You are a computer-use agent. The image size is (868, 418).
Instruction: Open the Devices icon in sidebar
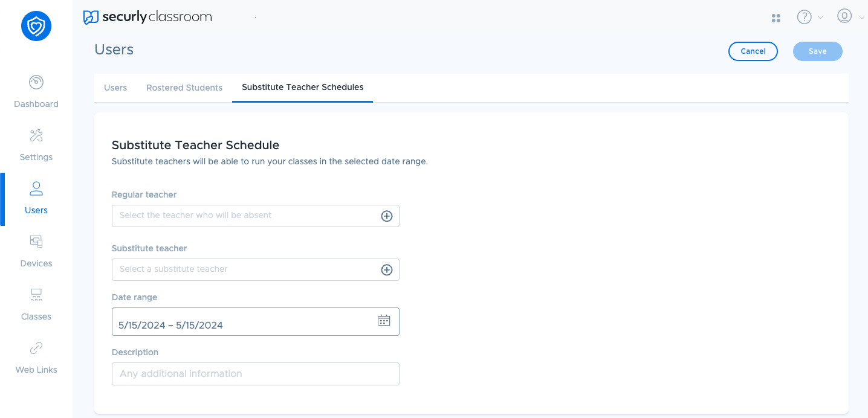[36, 242]
